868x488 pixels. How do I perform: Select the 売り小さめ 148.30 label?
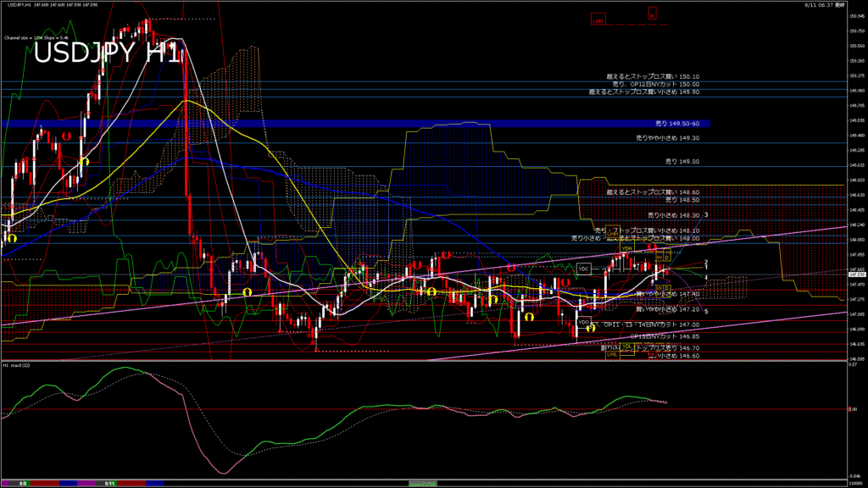click(x=672, y=215)
